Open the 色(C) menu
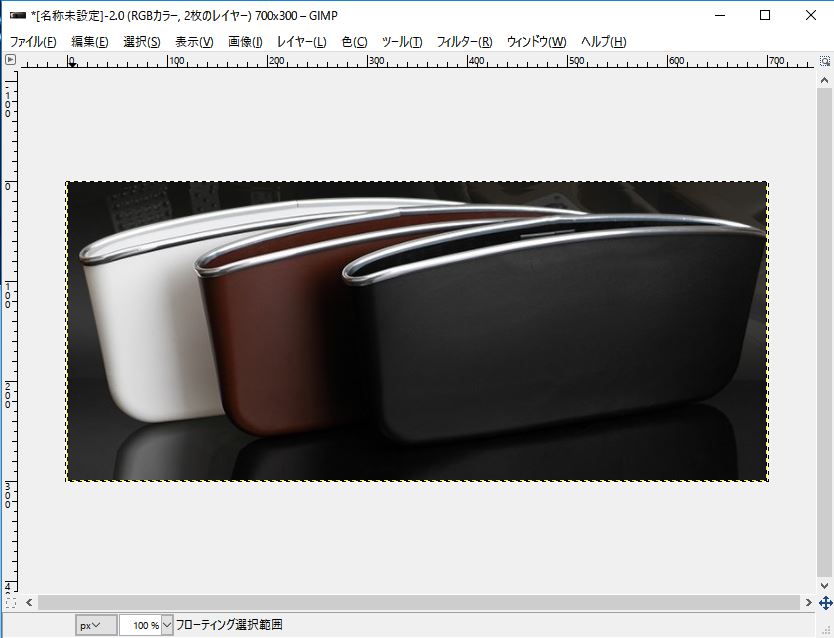834x638 pixels. (x=354, y=41)
